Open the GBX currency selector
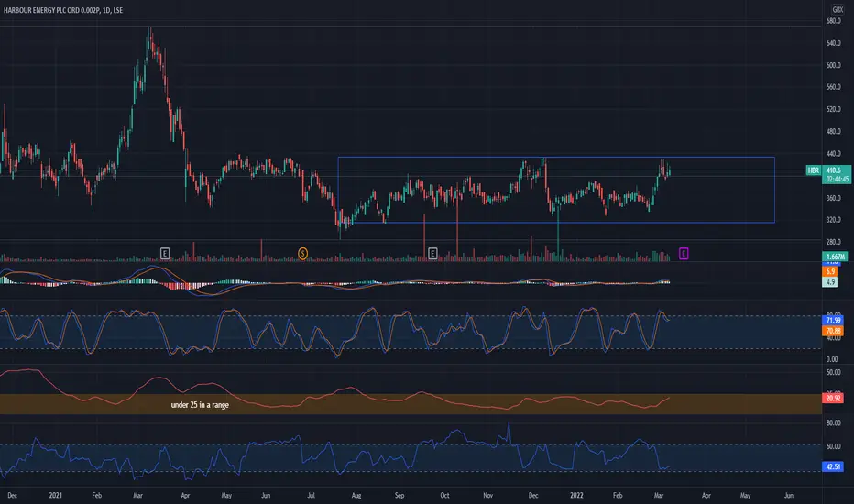 (x=838, y=10)
